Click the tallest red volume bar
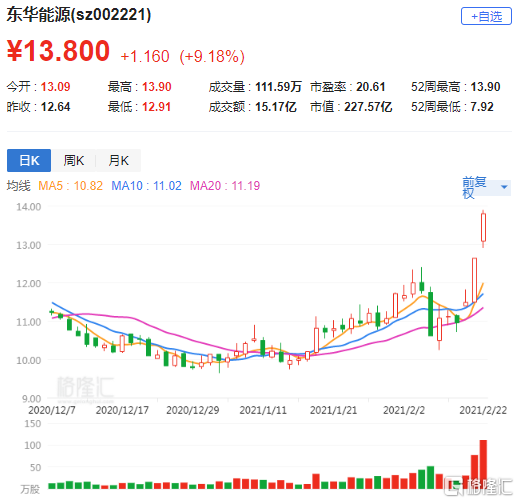The width and height of the screenshot is (519, 503). pyautogui.click(x=483, y=464)
